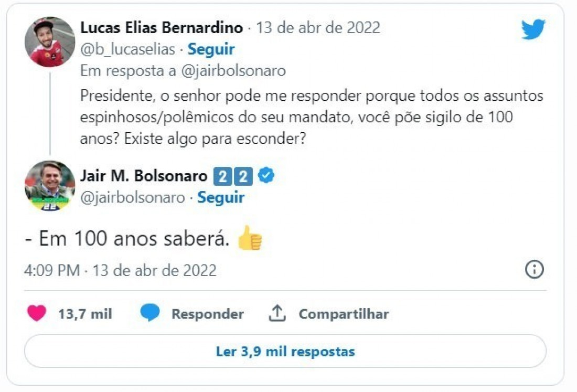
Task: Click the Compartilhar label
Action: point(344,314)
